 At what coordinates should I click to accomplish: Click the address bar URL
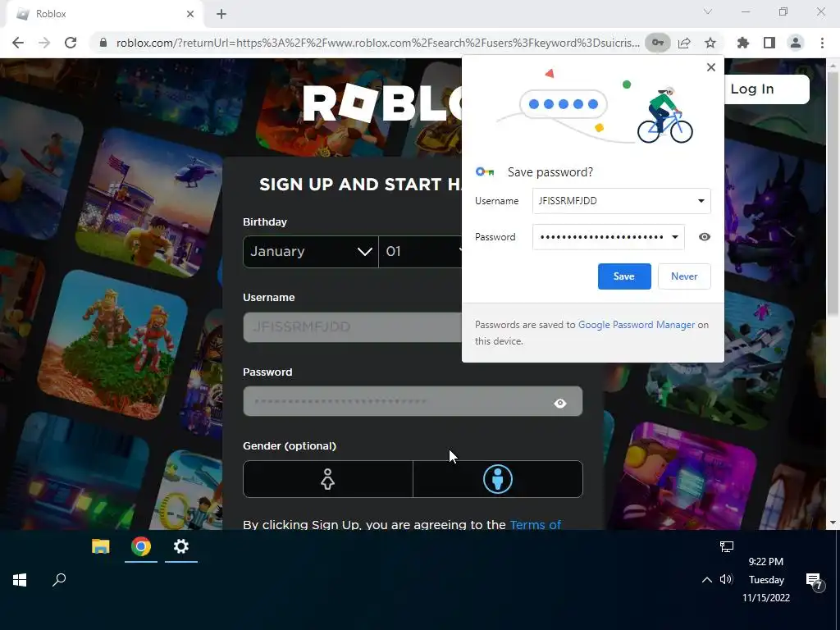point(377,43)
